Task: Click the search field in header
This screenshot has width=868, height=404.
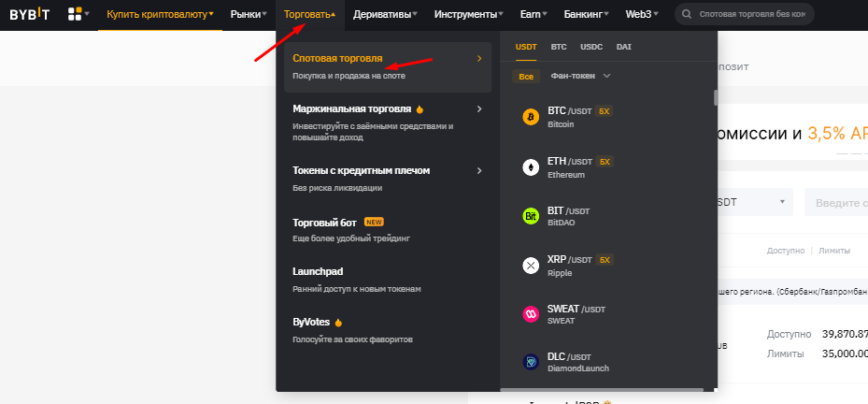Action: tap(745, 14)
